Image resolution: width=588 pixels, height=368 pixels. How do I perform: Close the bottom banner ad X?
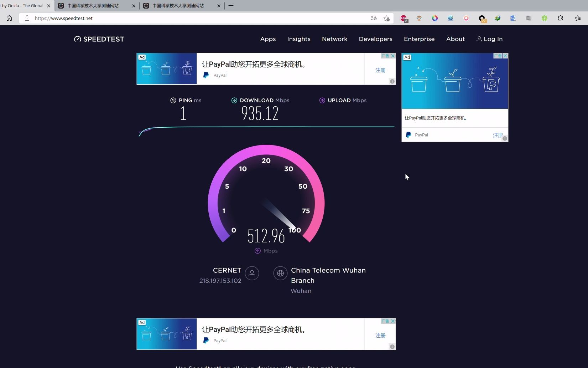(x=393, y=321)
